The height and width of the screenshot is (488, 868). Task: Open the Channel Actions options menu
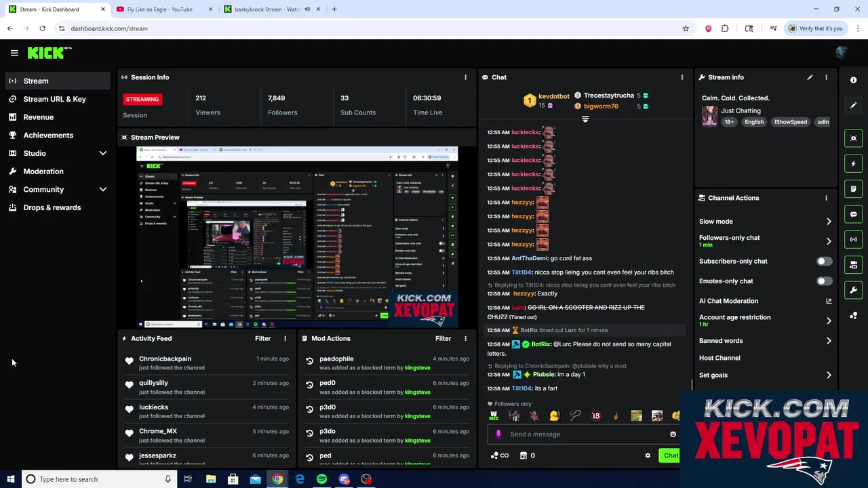pyautogui.click(x=826, y=198)
